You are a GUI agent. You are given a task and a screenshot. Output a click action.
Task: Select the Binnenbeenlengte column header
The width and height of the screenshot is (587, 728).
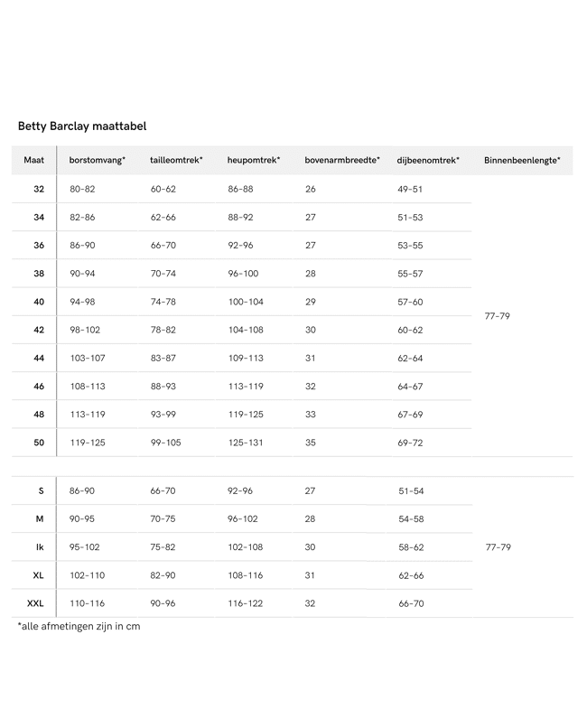[522, 161]
